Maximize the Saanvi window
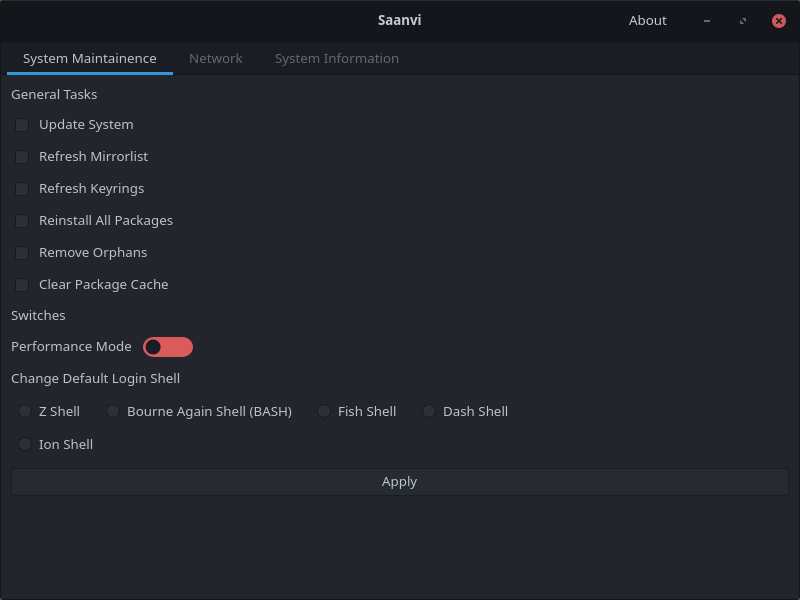 coord(743,21)
